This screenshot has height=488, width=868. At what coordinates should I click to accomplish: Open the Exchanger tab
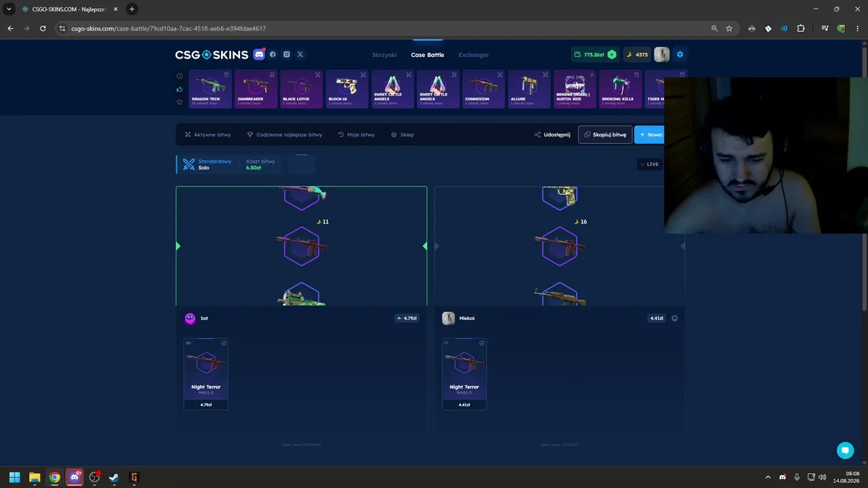[x=473, y=55]
